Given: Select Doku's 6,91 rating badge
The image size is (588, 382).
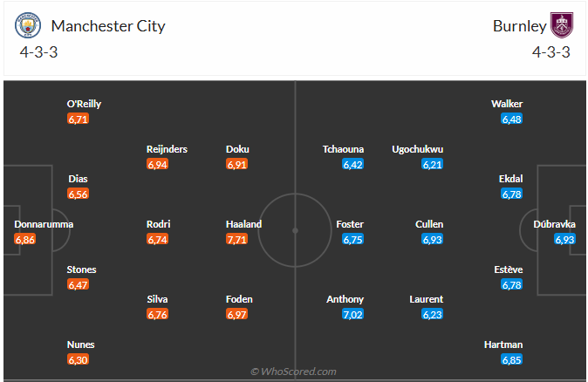Looking at the screenshot, I should pyautogui.click(x=236, y=164).
